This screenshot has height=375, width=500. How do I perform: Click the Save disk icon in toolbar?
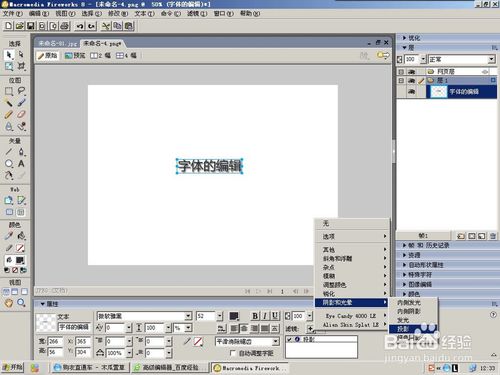point(31,26)
